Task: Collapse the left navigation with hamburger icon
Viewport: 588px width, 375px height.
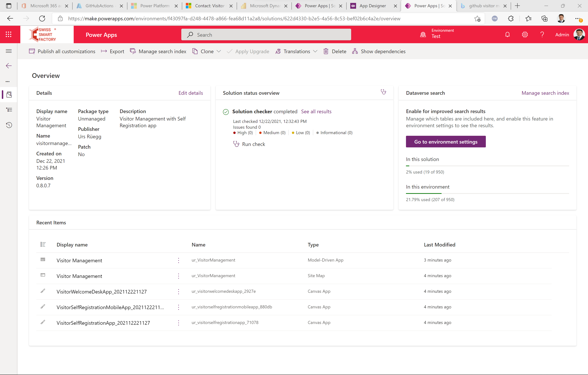Action: tap(9, 51)
